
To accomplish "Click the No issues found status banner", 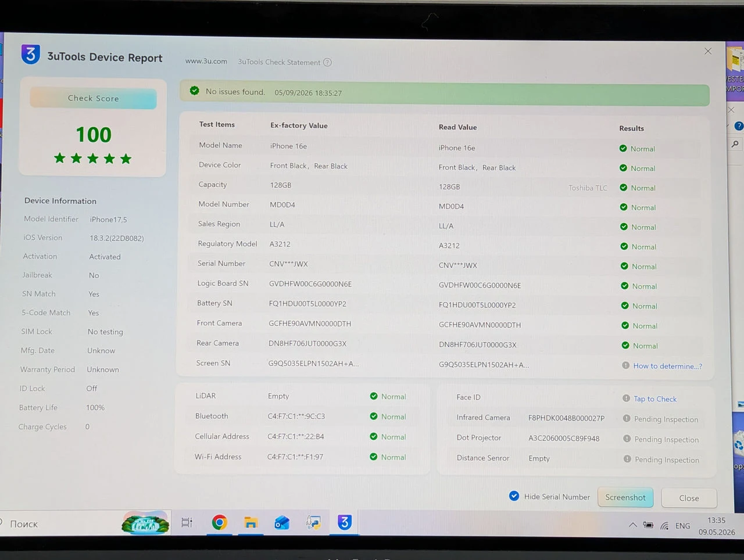I will click(x=445, y=93).
